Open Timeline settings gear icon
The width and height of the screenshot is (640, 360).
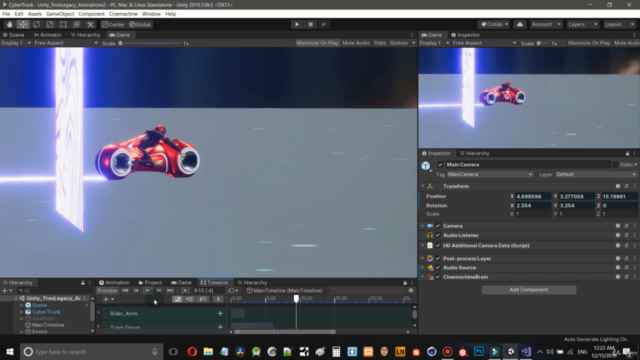(x=411, y=291)
